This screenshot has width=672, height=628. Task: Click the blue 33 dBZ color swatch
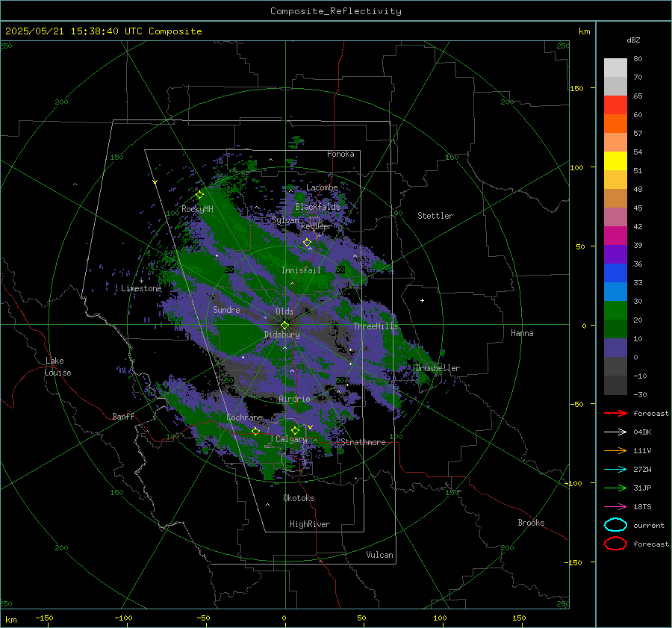[x=615, y=273]
